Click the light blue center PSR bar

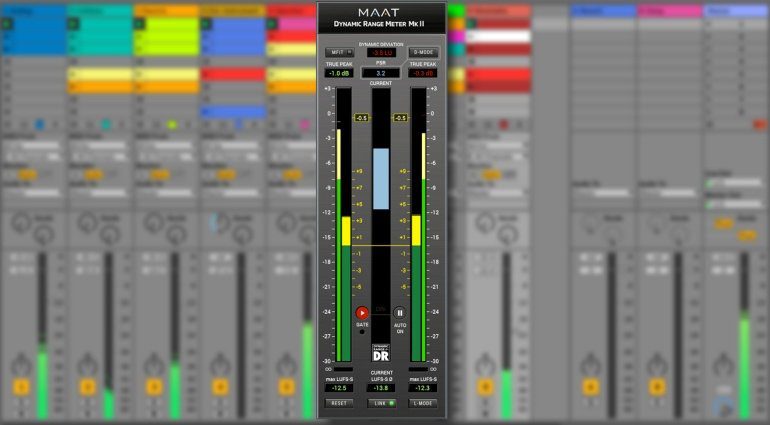(x=381, y=178)
